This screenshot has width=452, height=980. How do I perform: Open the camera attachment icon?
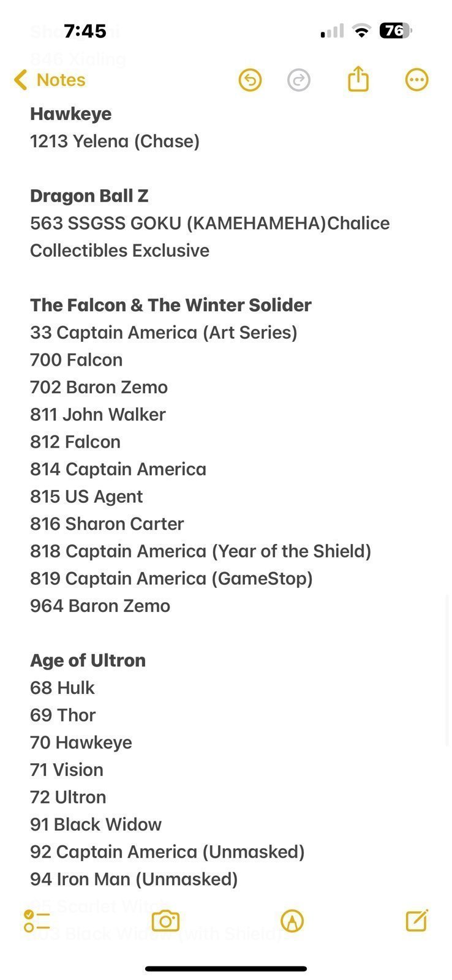tap(165, 921)
